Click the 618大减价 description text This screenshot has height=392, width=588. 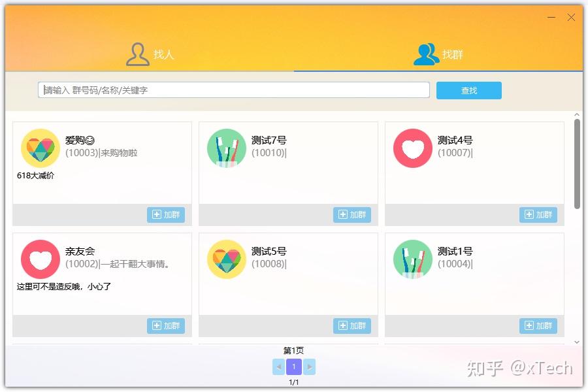click(x=36, y=176)
